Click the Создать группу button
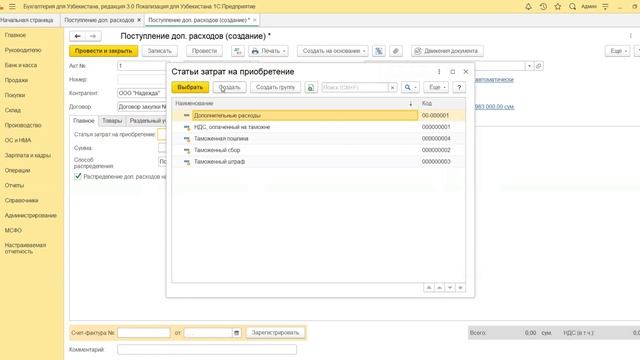The height and width of the screenshot is (360, 640). click(276, 87)
